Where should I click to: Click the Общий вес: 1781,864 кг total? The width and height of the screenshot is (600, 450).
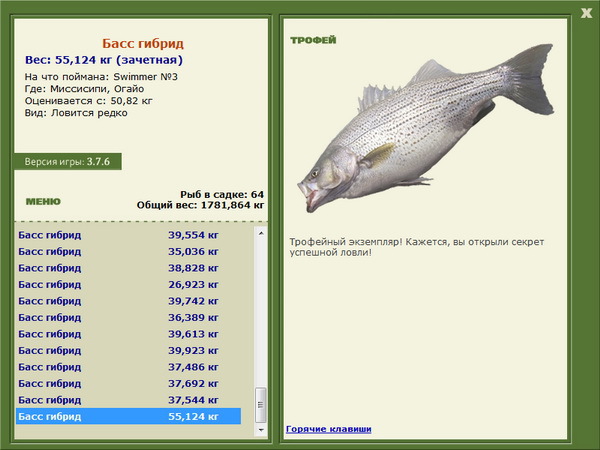200,205
